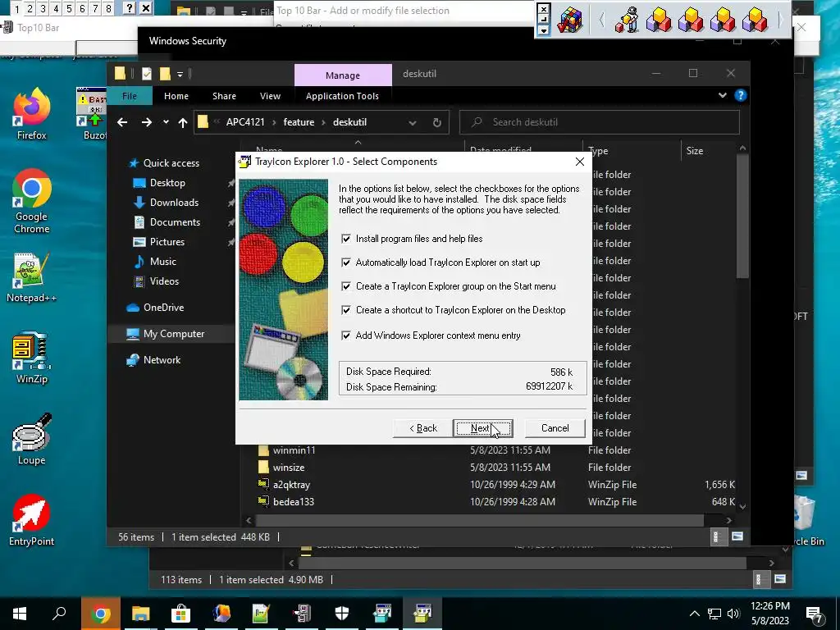Refresh the deskutil folder view
Viewport: 840px width, 630px height.
(x=437, y=123)
